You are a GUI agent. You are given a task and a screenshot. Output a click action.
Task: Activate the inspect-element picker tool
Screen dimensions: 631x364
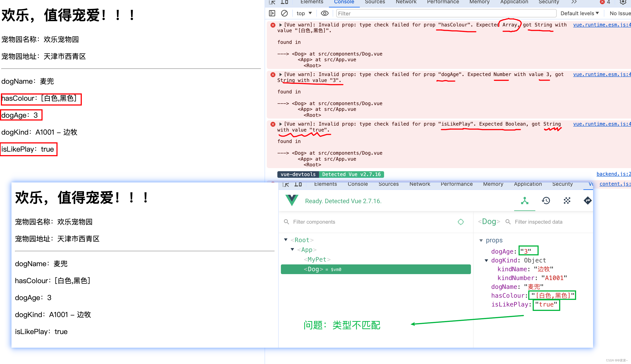(272, 2)
